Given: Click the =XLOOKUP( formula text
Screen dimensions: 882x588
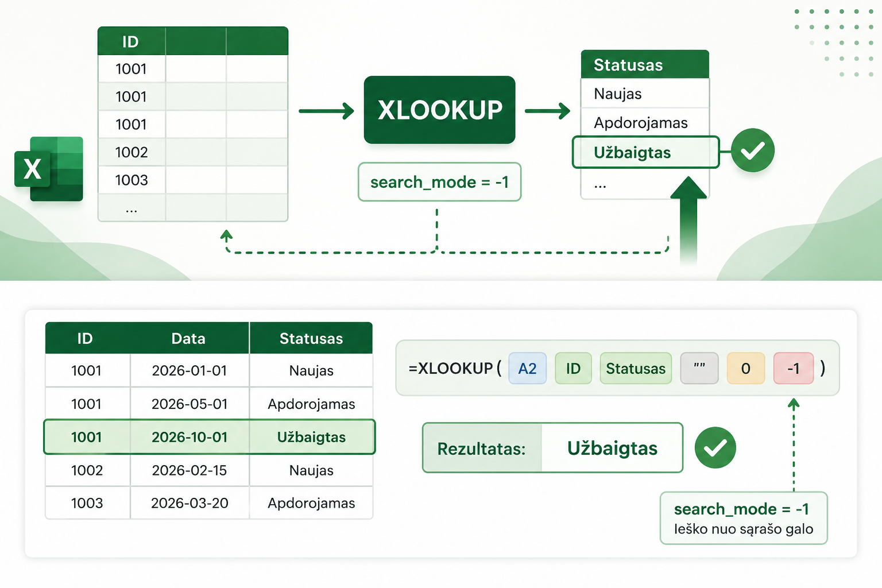Looking at the screenshot, I should click(455, 368).
